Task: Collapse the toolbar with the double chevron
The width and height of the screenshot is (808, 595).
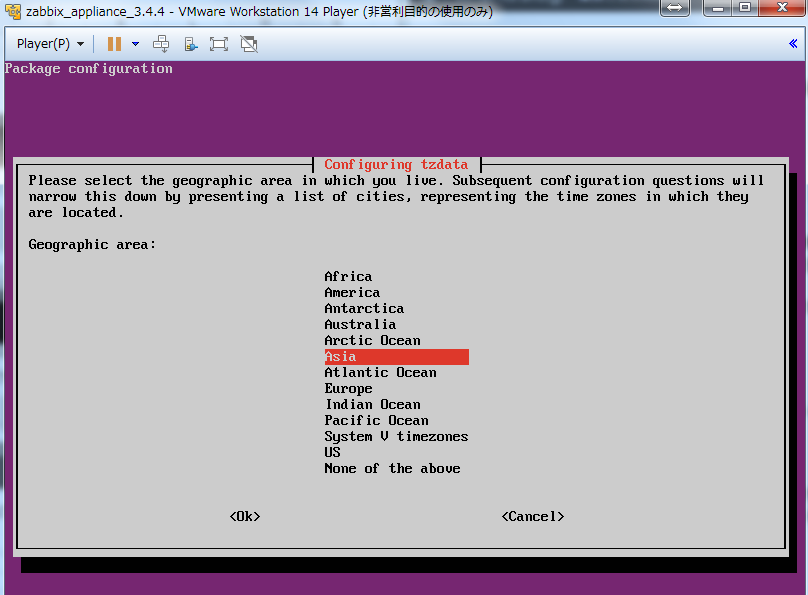Action: (x=793, y=44)
